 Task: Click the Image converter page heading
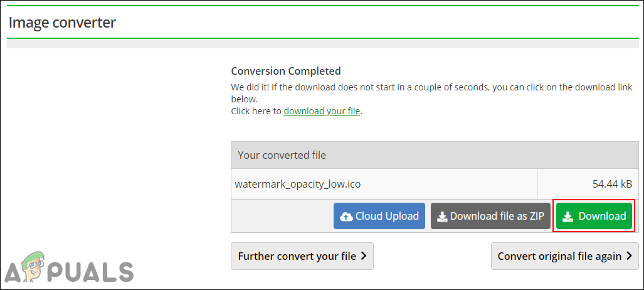[x=62, y=23]
